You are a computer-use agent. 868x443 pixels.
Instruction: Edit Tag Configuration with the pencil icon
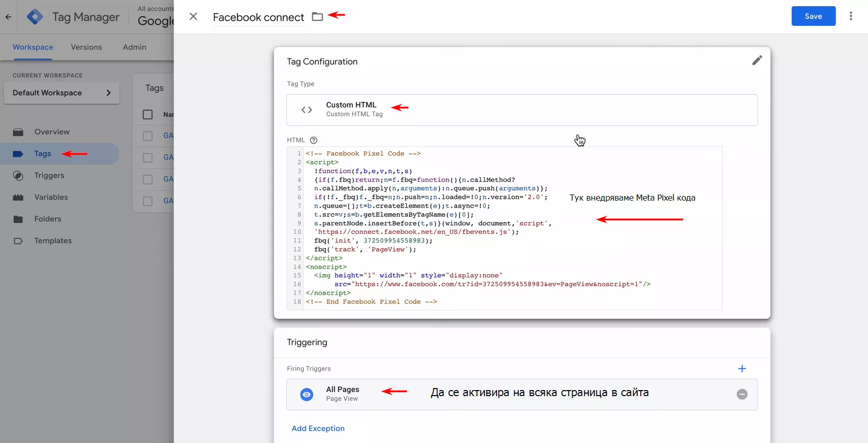coord(757,60)
